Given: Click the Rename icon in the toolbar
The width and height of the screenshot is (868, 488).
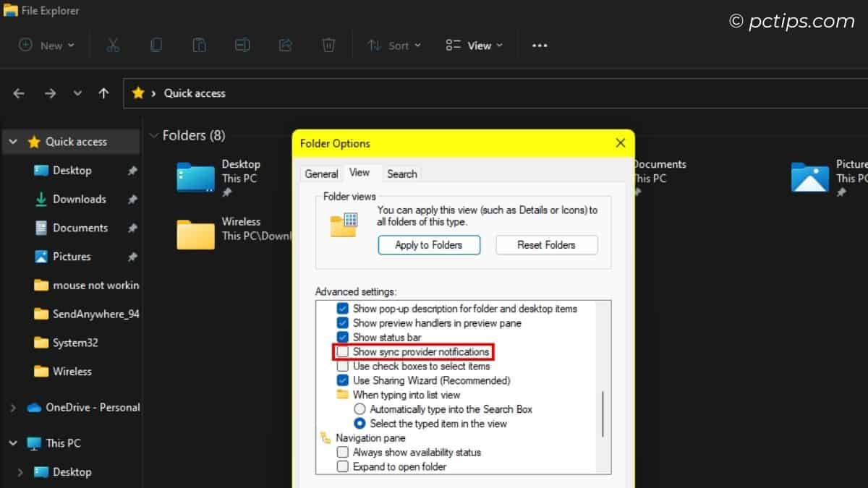Looking at the screenshot, I should coord(242,45).
